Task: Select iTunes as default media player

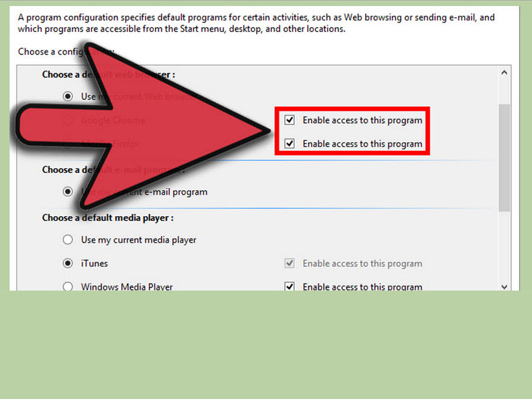Action: 68,263
